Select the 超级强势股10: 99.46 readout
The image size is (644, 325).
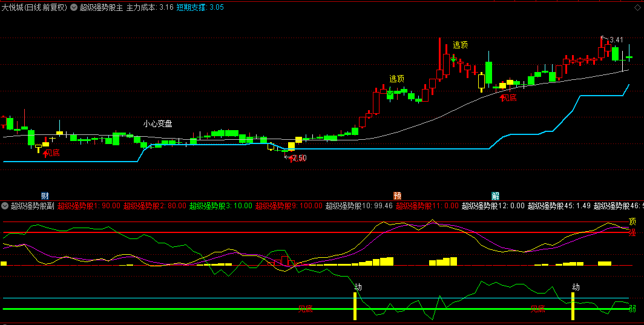359,206
